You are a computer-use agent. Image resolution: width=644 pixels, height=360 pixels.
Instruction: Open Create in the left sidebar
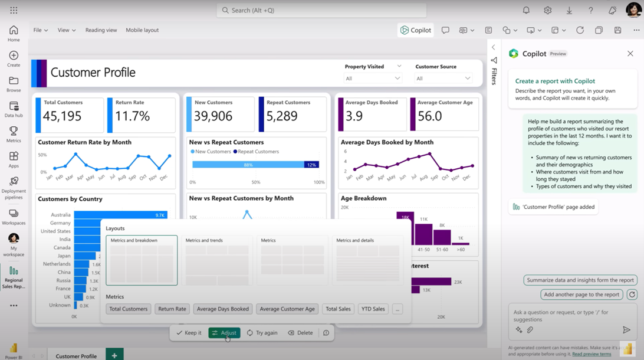coord(14,59)
